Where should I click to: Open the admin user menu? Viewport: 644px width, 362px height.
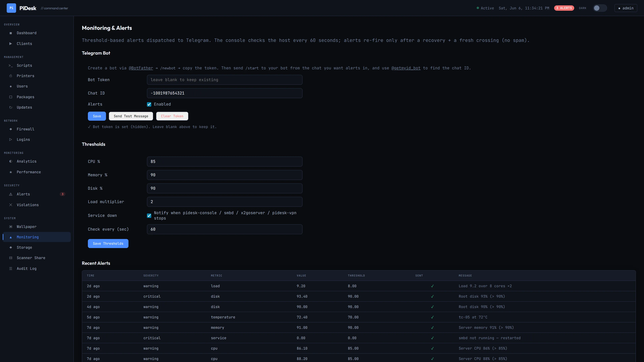626,8
